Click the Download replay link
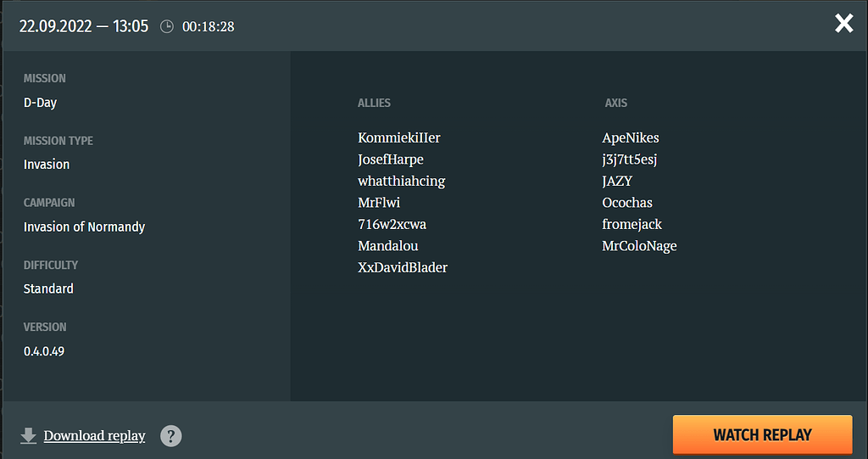Viewport: 868px width, 459px height. (x=94, y=436)
